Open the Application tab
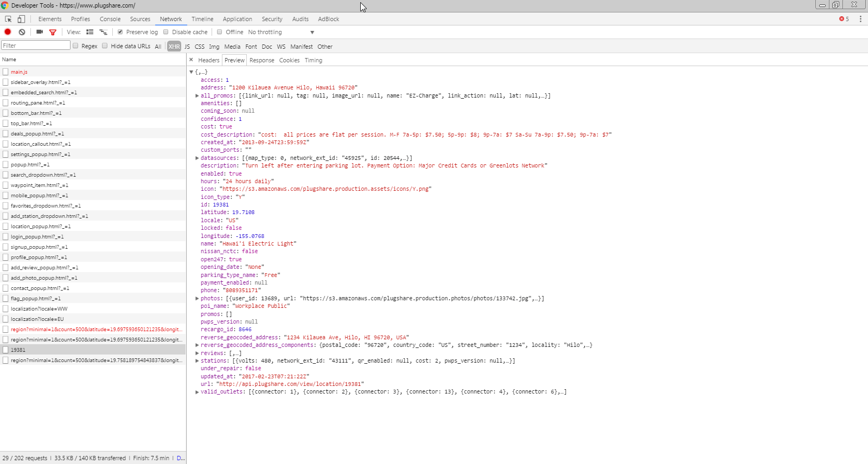868x464 pixels. click(x=238, y=19)
